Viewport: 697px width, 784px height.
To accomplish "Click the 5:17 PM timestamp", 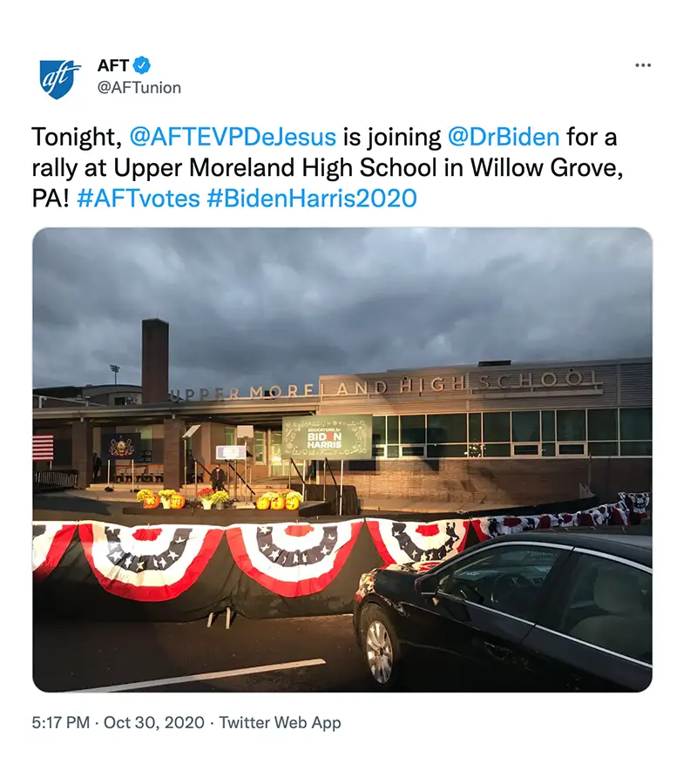I will [x=60, y=722].
